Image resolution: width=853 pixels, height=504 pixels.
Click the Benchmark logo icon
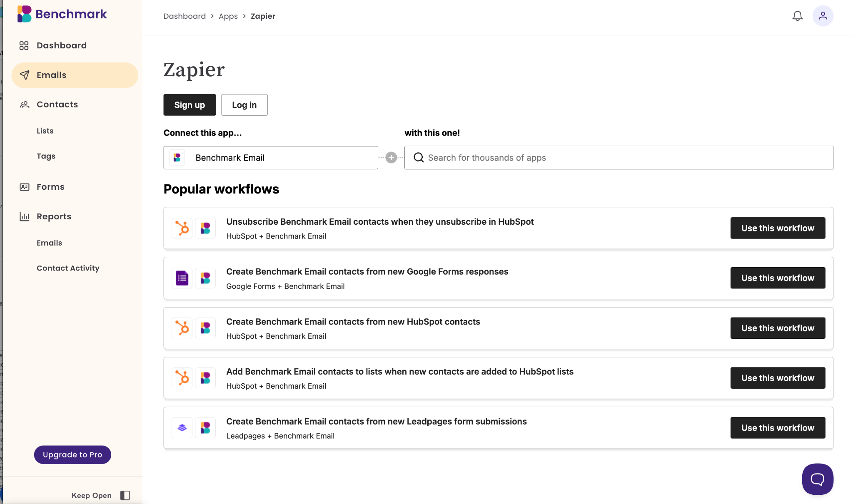click(25, 14)
